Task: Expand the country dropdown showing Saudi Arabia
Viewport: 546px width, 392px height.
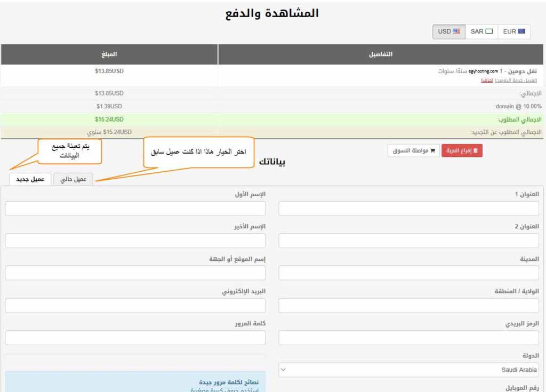Action: tap(408, 370)
